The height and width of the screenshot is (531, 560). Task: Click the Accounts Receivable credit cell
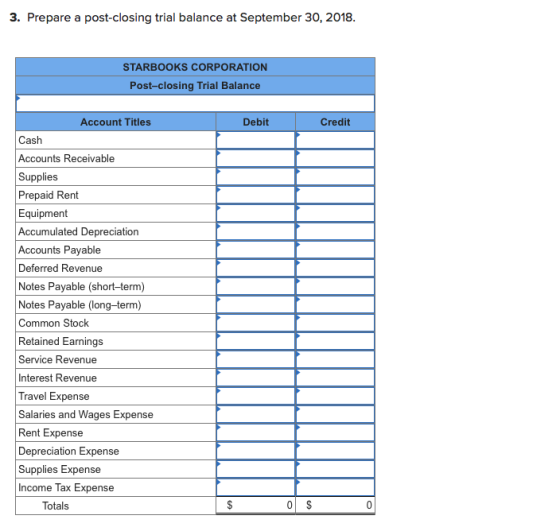point(335,158)
